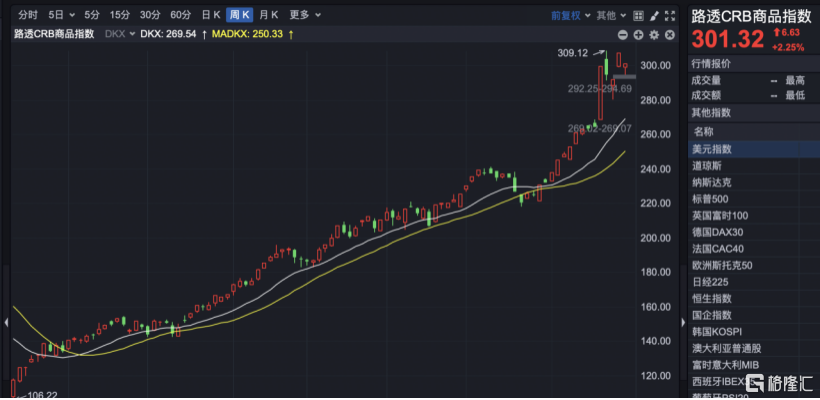820x400 pixels.
Task: Collapse side panel with right arrow
Action: [683, 322]
